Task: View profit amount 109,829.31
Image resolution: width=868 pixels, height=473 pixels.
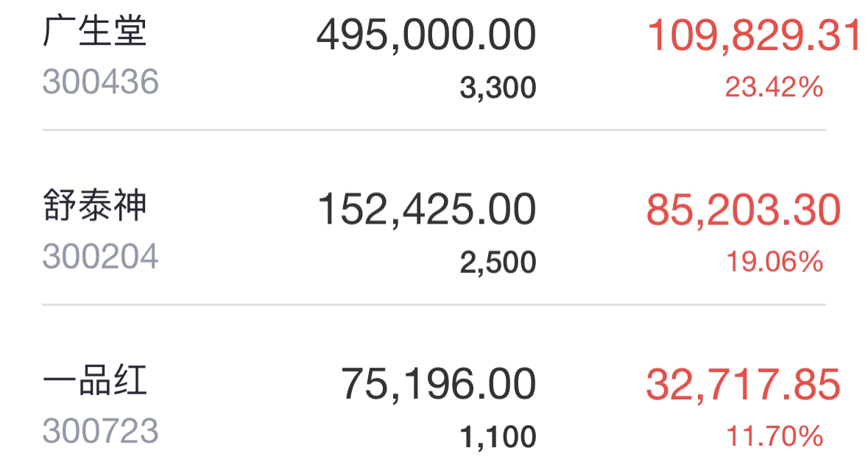Action: (x=753, y=35)
